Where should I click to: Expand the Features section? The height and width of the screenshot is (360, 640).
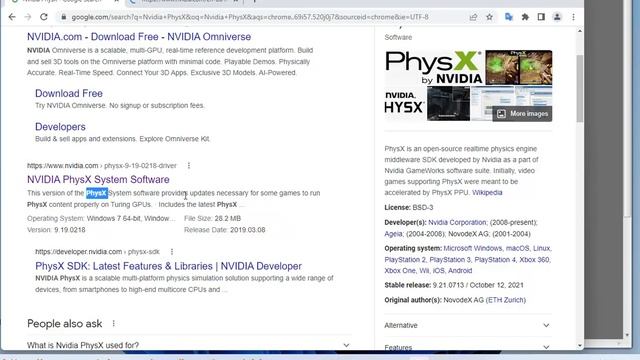(468, 347)
